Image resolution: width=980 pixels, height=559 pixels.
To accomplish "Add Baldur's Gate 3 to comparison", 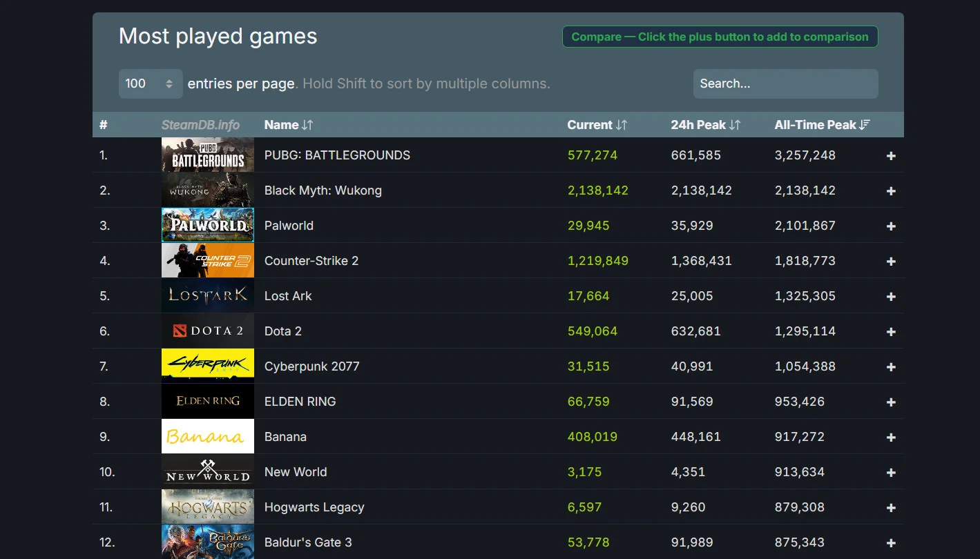I will click(891, 543).
